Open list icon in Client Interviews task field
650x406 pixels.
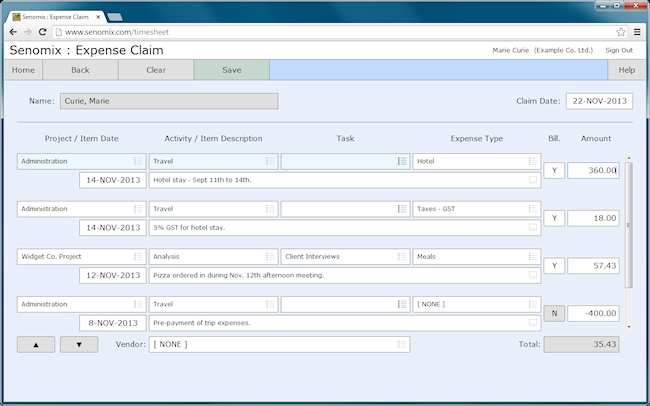click(402, 257)
